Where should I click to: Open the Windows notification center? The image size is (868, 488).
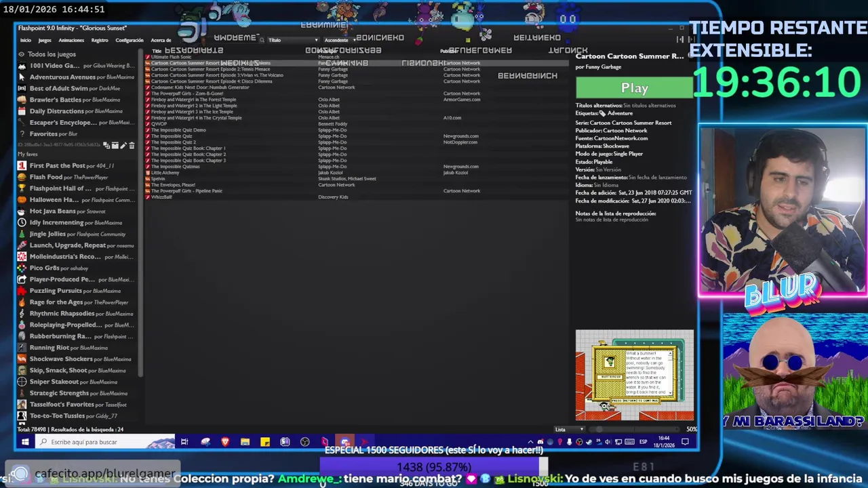click(x=685, y=442)
